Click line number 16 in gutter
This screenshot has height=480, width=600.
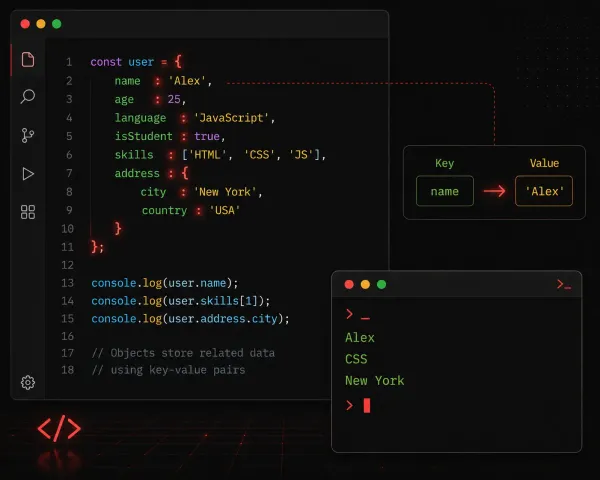67,336
